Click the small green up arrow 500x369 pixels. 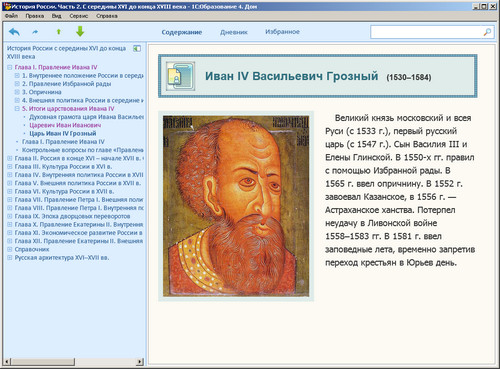59,32
